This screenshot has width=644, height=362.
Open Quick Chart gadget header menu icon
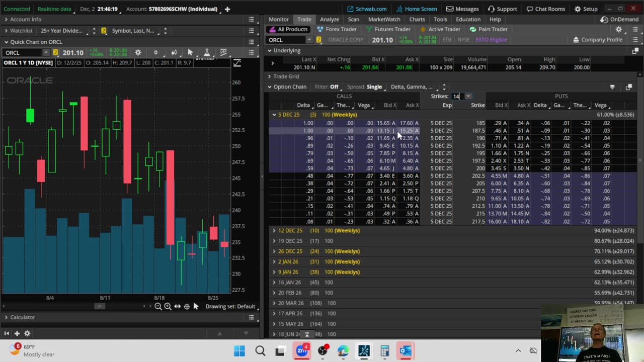point(251,42)
